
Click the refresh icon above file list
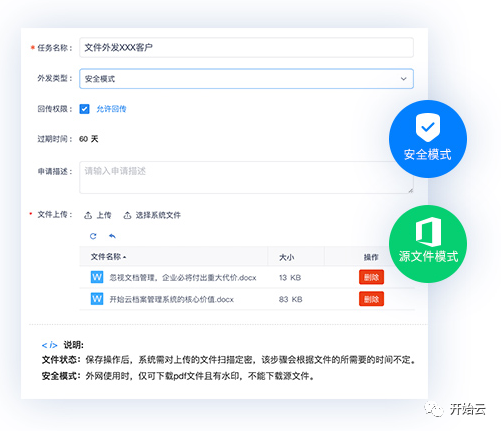point(93,236)
